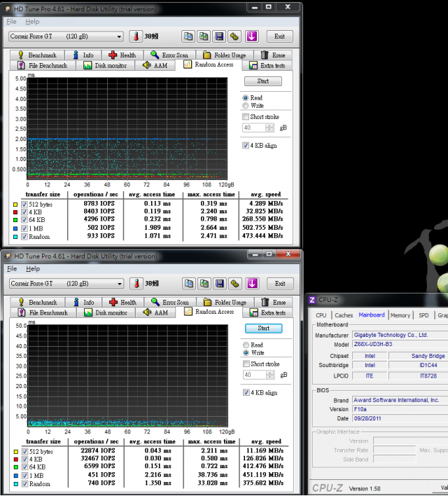The height and width of the screenshot is (496, 448).
Task: Click HD Tune app icon in top title bar
Action: 8,9
